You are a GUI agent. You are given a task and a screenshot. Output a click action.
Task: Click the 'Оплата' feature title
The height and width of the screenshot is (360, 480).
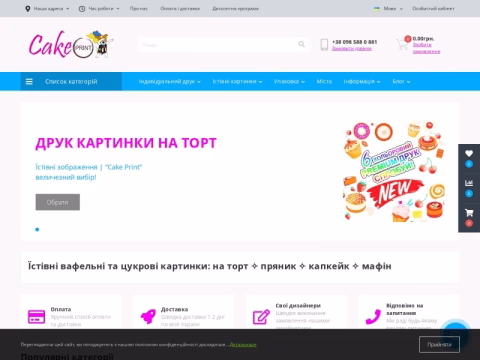pyautogui.click(x=61, y=309)
